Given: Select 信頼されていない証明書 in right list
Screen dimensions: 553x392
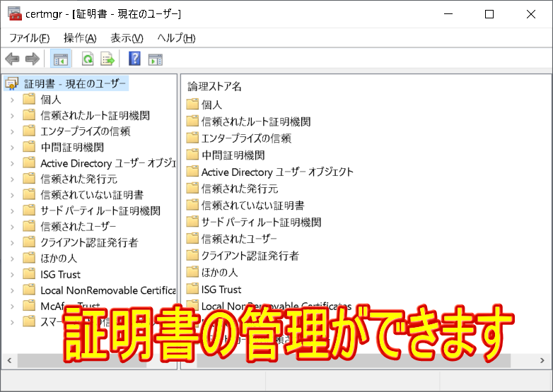Looking at the screenshot, I should [253, 206].
